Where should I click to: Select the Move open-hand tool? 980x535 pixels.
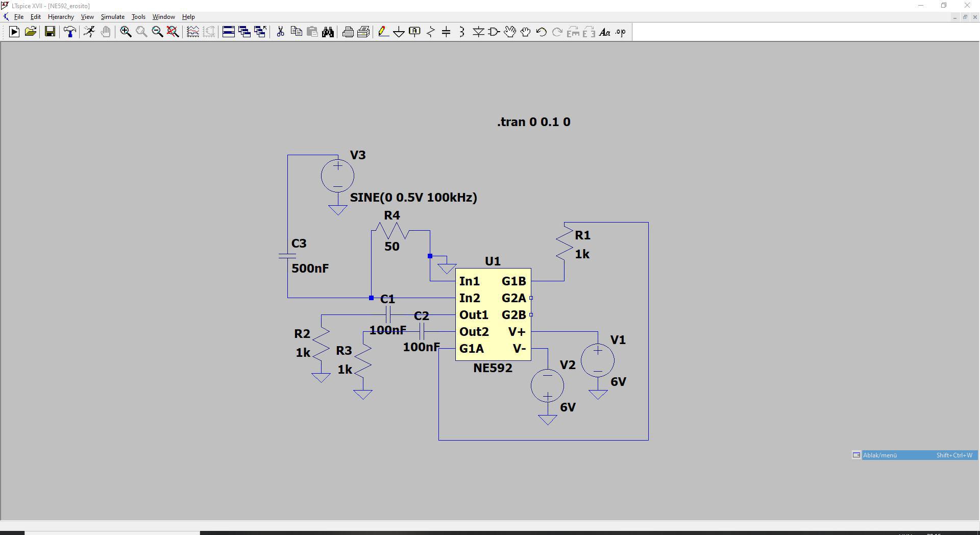pos(510,32)
